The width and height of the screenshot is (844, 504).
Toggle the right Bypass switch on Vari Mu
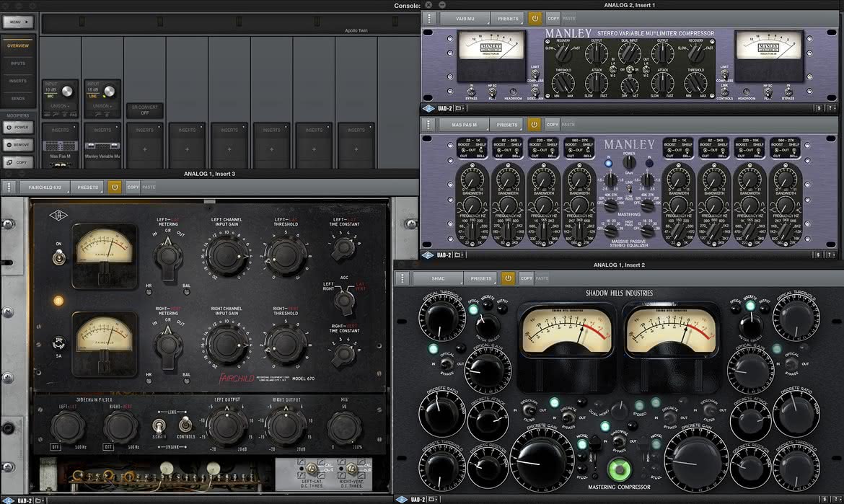pos(788,92)
